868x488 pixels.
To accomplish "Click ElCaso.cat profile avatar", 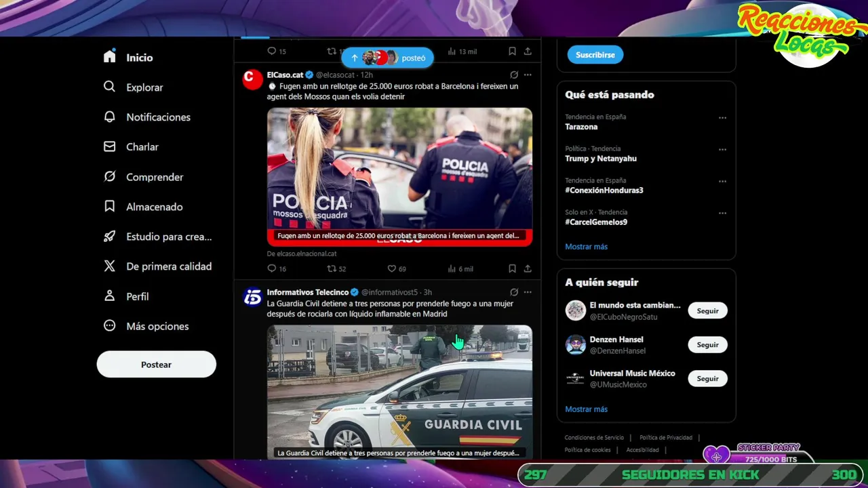I will pos(253,79).
